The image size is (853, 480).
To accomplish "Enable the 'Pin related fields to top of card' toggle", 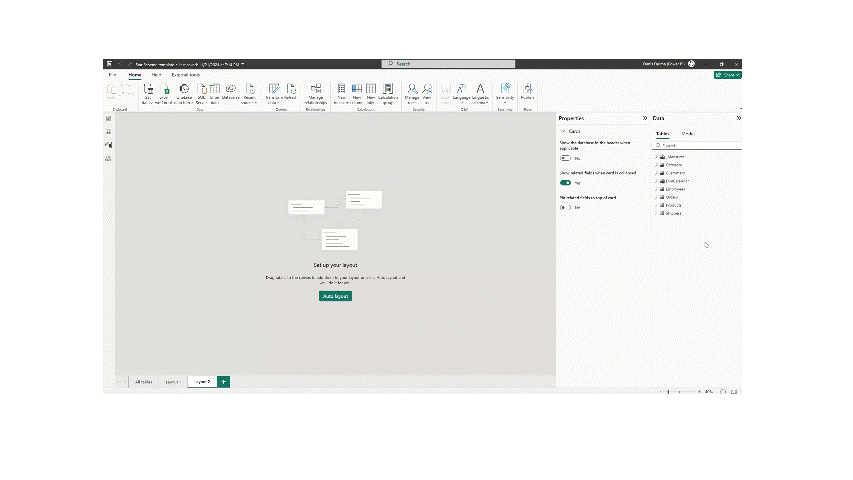I will tap(565, 207).
